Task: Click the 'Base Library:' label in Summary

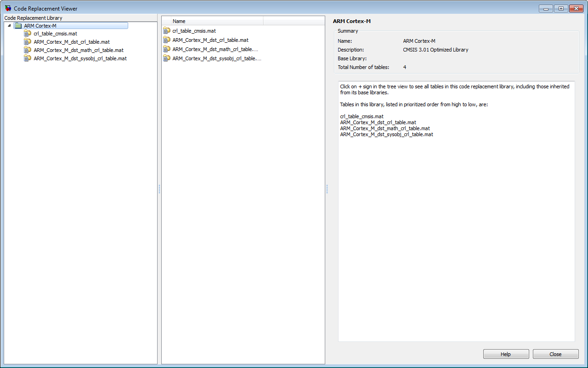Action: click(x=352, y=58)
